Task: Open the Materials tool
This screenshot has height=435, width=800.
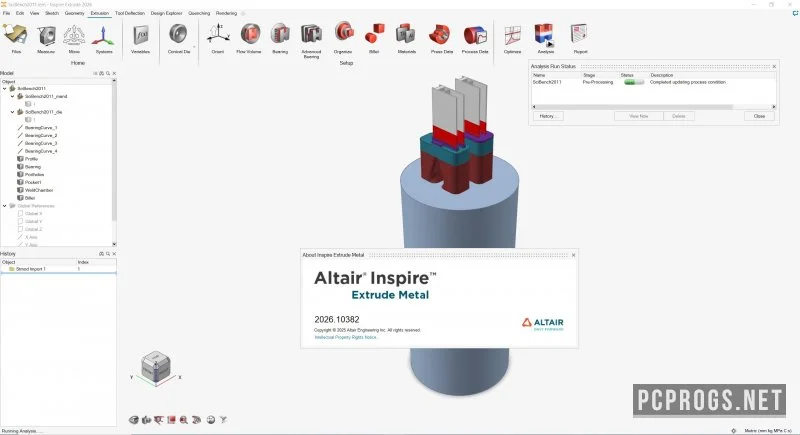Action: (406, 37)
